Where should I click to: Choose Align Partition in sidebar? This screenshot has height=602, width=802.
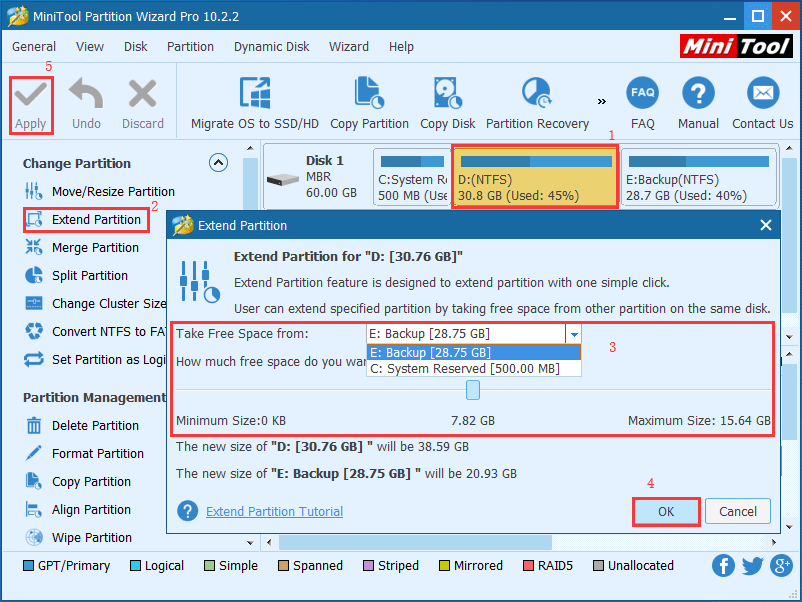[78, 510]
